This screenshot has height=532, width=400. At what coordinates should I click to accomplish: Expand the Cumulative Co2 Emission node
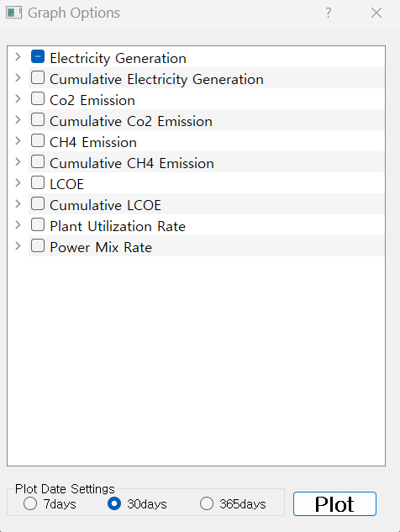click(18, 120)
